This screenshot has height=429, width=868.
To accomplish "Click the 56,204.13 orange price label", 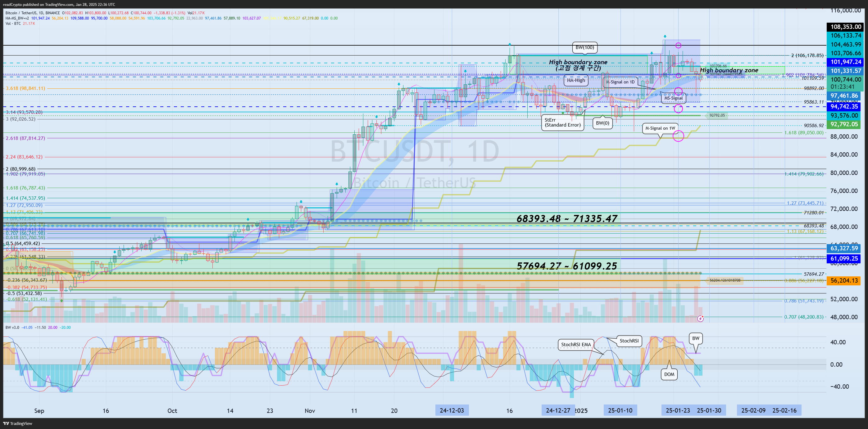I will click(x=844, y=281).
